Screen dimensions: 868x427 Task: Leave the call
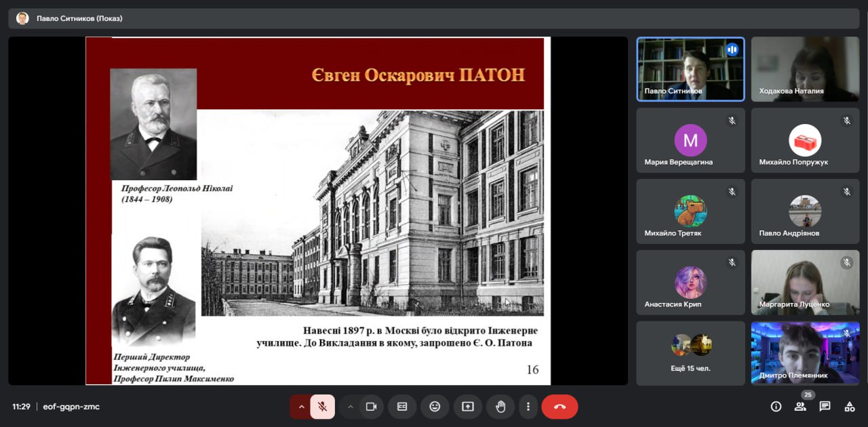[559, 407]
